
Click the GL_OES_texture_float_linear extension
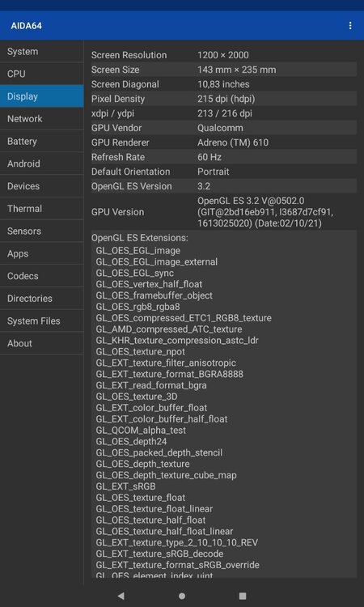pyautogui.click(x=154, y=509)
